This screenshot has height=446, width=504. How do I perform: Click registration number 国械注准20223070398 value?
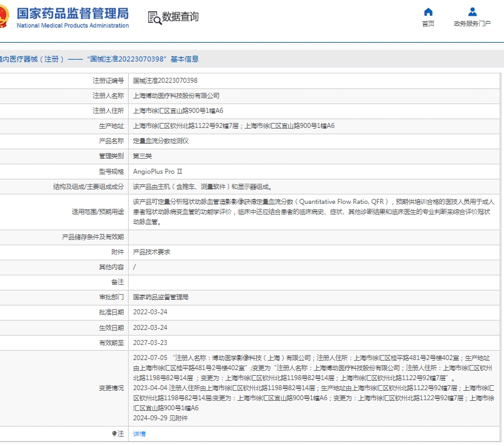(x=165, y=81)
